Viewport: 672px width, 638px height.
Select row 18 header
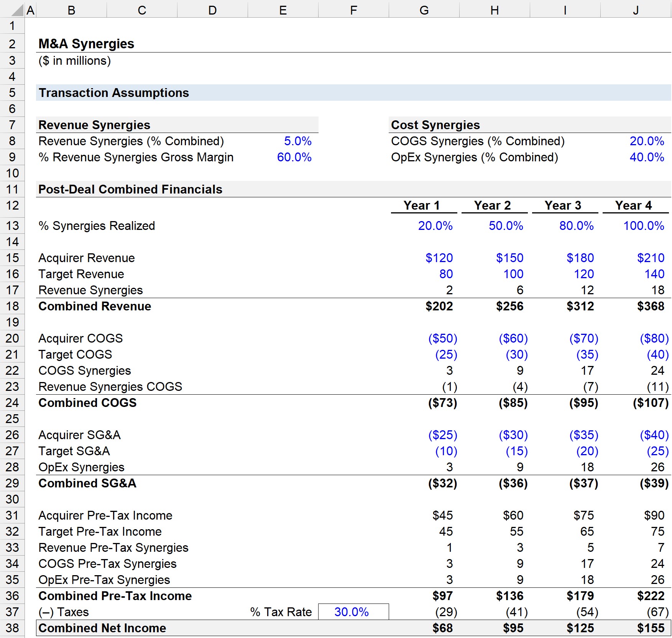[12, 306]
